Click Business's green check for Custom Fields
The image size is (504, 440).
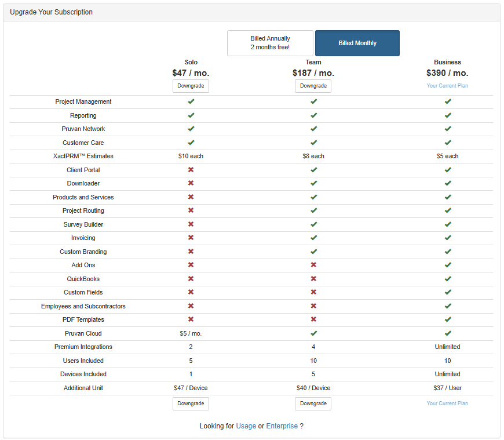tap(448, 292)
